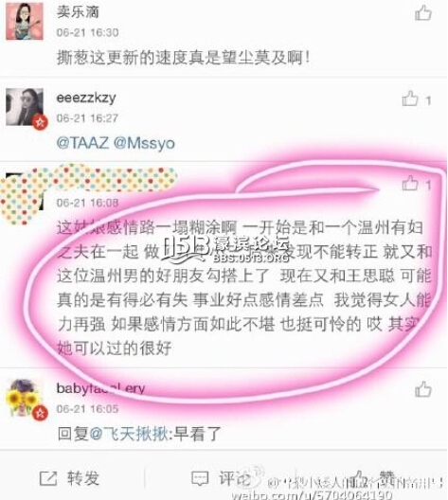Screen dimensions: 448x500
Task: Open the @TAAZ mention link
Action: [x=82, y=143]
